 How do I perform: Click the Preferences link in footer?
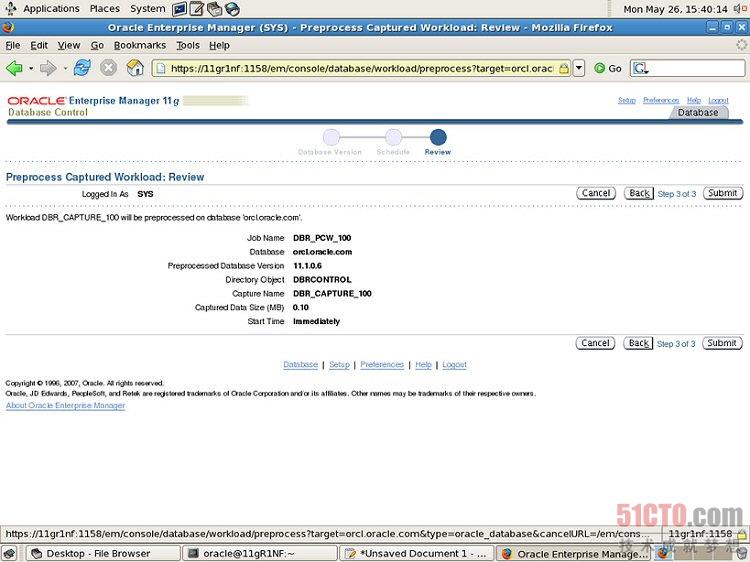[382, 365]
